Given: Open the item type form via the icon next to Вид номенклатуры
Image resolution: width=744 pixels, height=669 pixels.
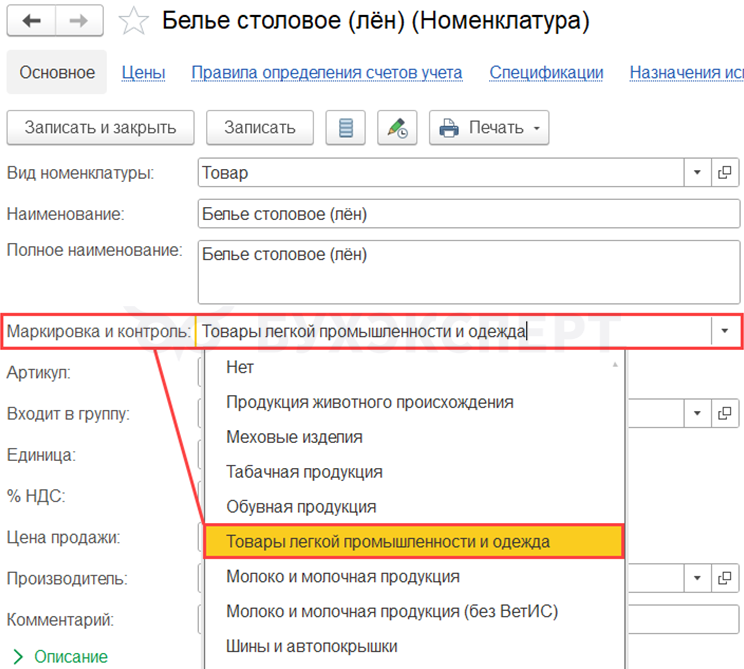Looking at the screenshot, I should tap(726, 173).
